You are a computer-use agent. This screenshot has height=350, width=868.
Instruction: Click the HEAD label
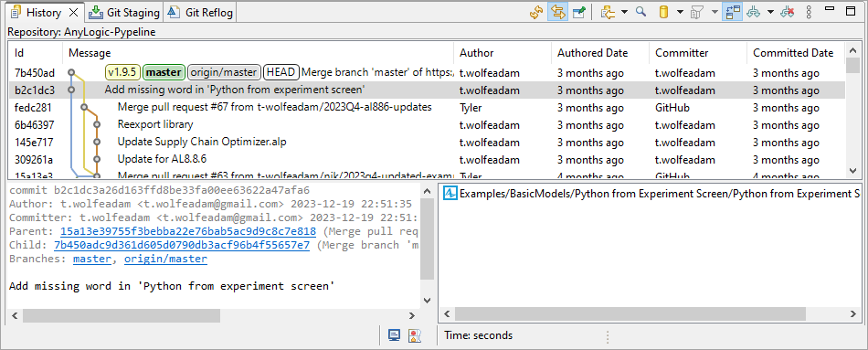(281, 72)
